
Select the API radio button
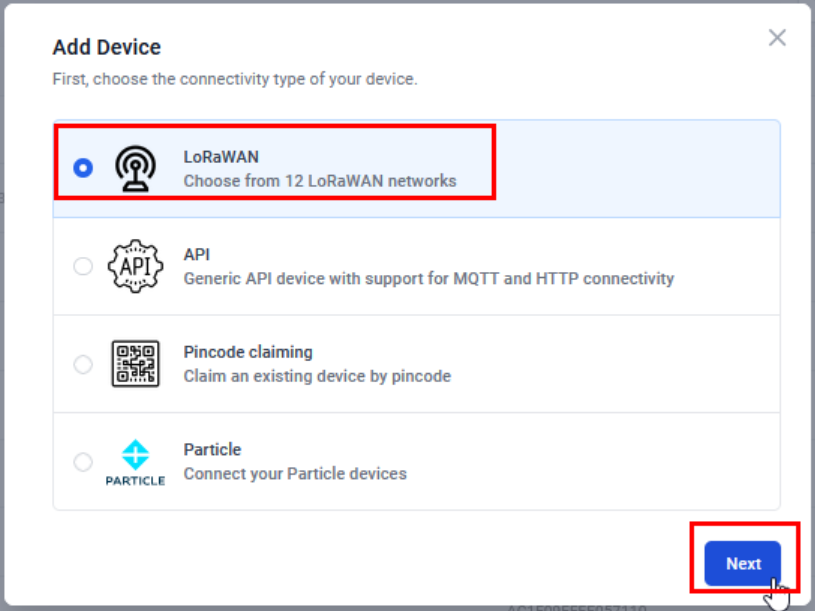click(83, 266)
